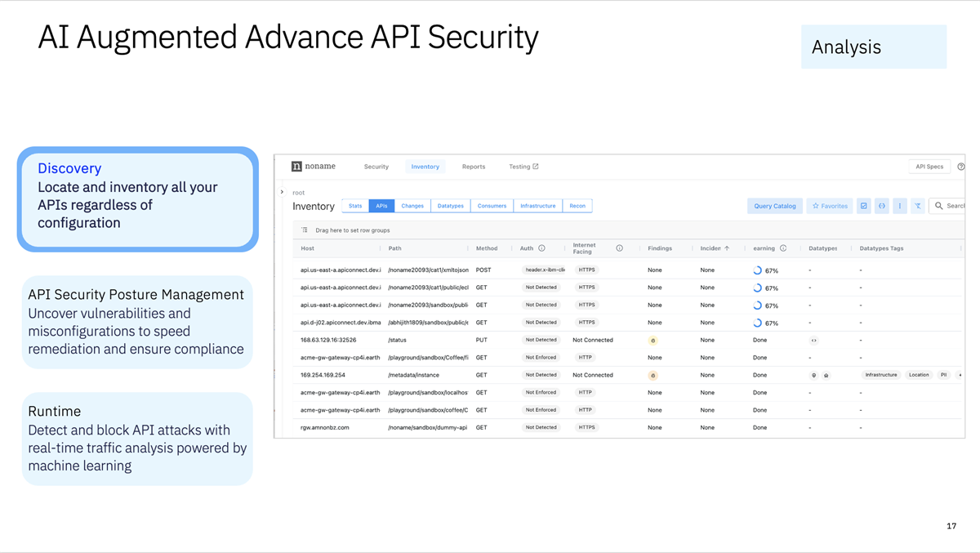Select the Discovery card
Screen dimensions: 980x553
(138, 199)
